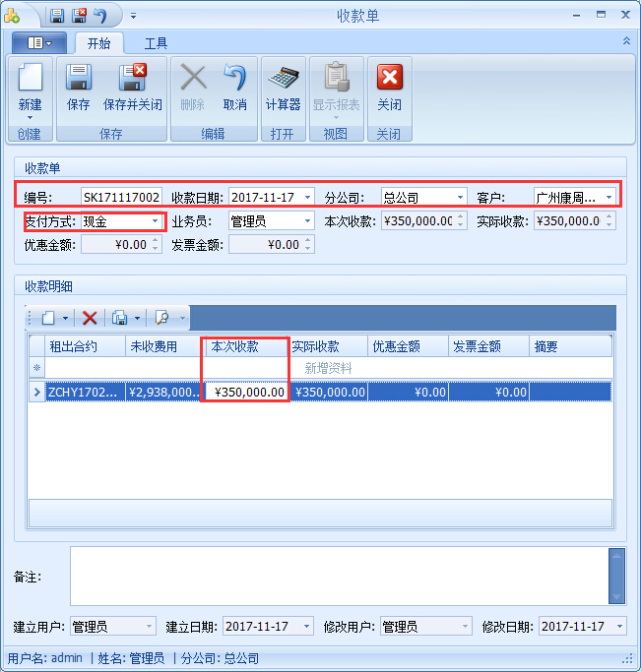The image size is (641, 672).
Task: Click the Save (保存) ribbon icon
Action: point(79,77)
